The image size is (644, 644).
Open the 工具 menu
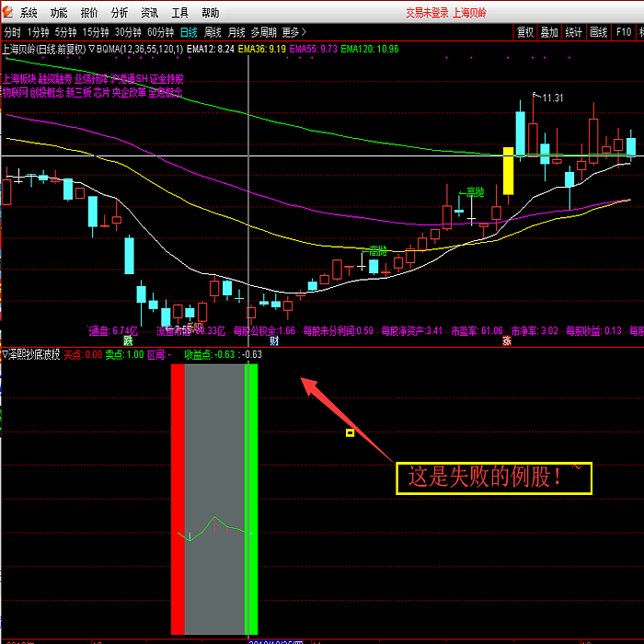pyautogui.click(x=180, y=13)
